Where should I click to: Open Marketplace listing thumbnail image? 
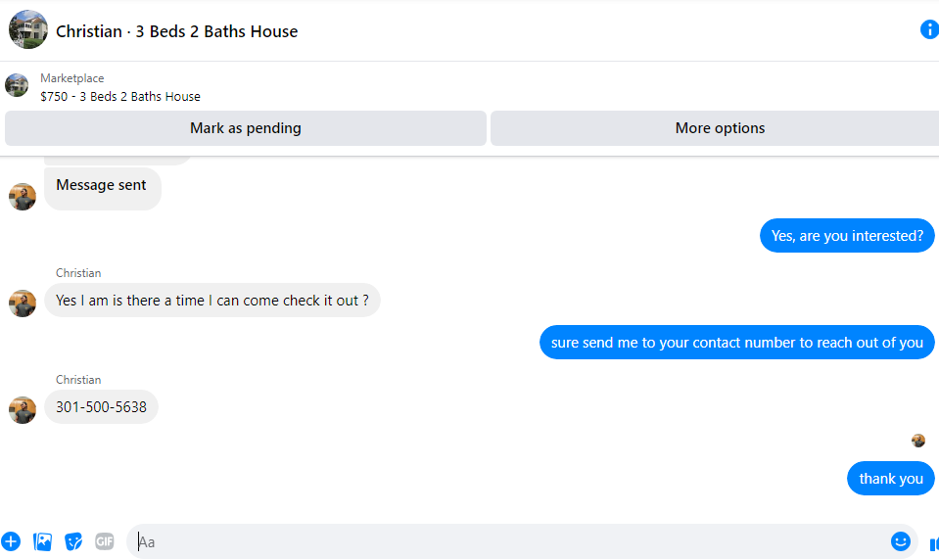[x=17, y=85]
